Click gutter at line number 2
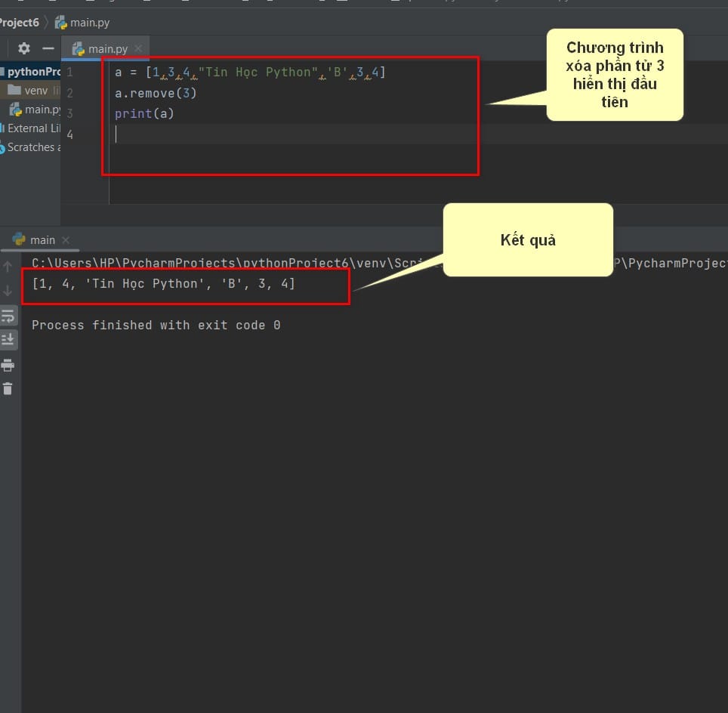This screenshot has width=728, height=713. tap(69, 93)
